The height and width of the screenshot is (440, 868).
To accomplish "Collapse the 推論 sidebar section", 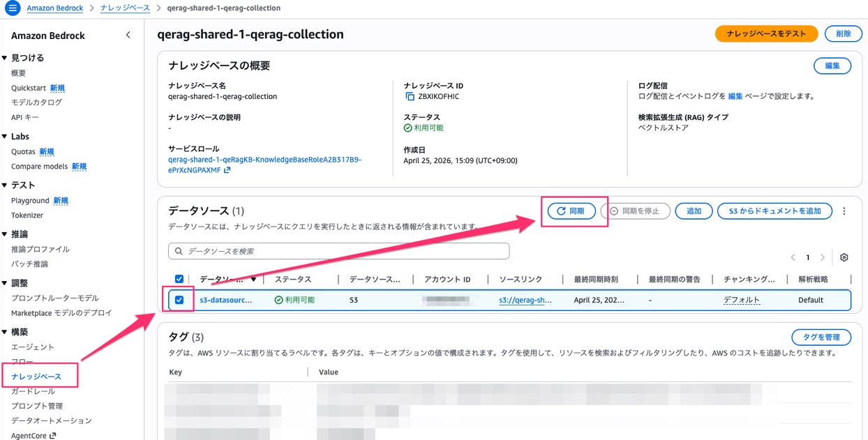I will tap(4, 234).
